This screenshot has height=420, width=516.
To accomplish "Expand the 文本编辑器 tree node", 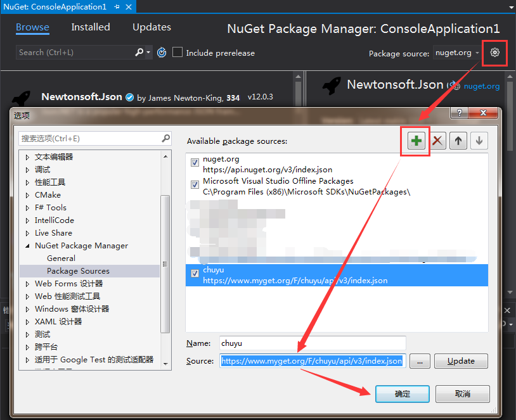I will [x=27, y=157].
